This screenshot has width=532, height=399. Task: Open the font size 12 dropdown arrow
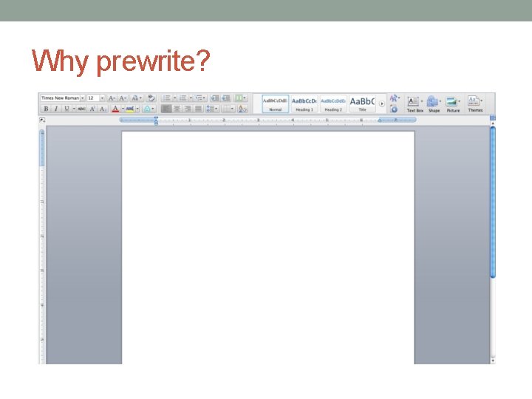pyautogui.click(x=102, y=98)
